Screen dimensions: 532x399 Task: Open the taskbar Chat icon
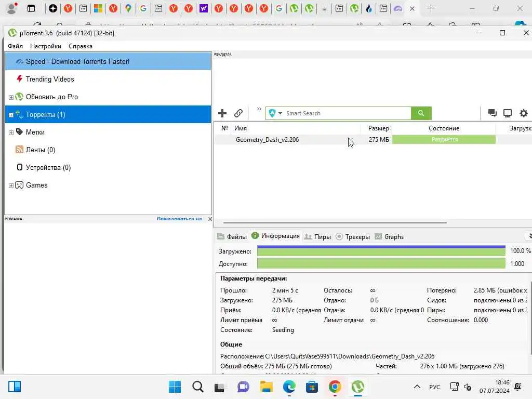[x=243, y=387]
